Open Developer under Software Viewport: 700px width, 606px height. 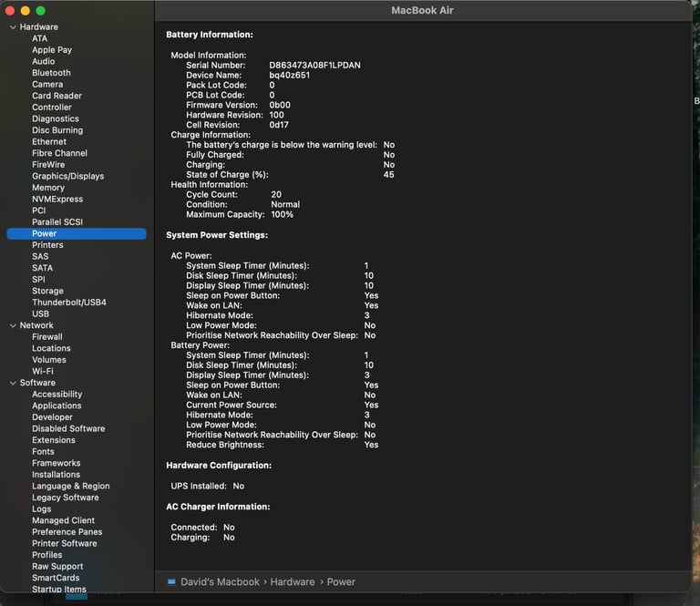point(52,417)
